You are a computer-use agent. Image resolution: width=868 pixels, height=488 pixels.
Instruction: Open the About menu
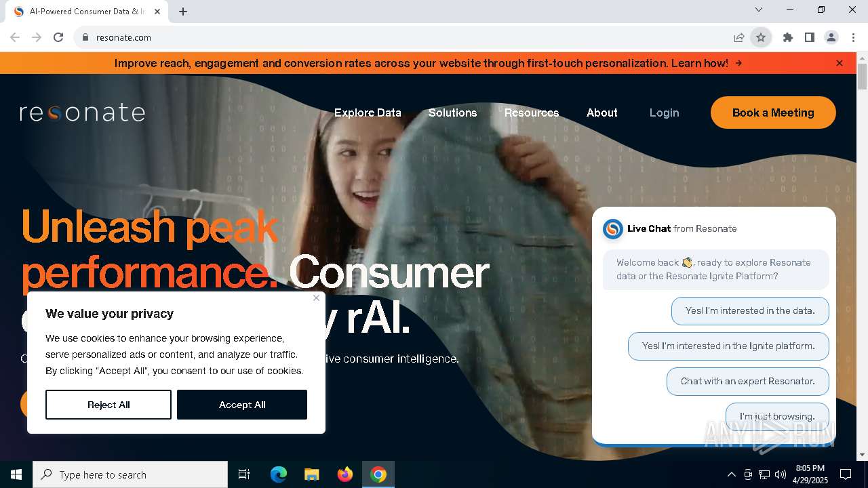602,113
